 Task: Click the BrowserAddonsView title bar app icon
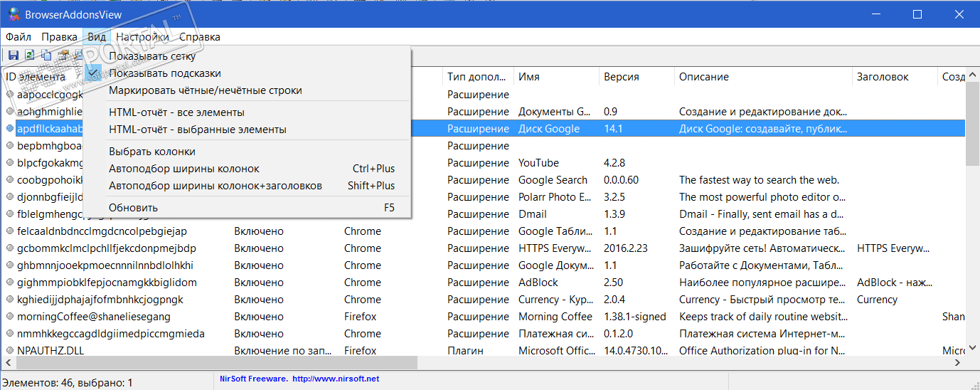coord(13,14)
